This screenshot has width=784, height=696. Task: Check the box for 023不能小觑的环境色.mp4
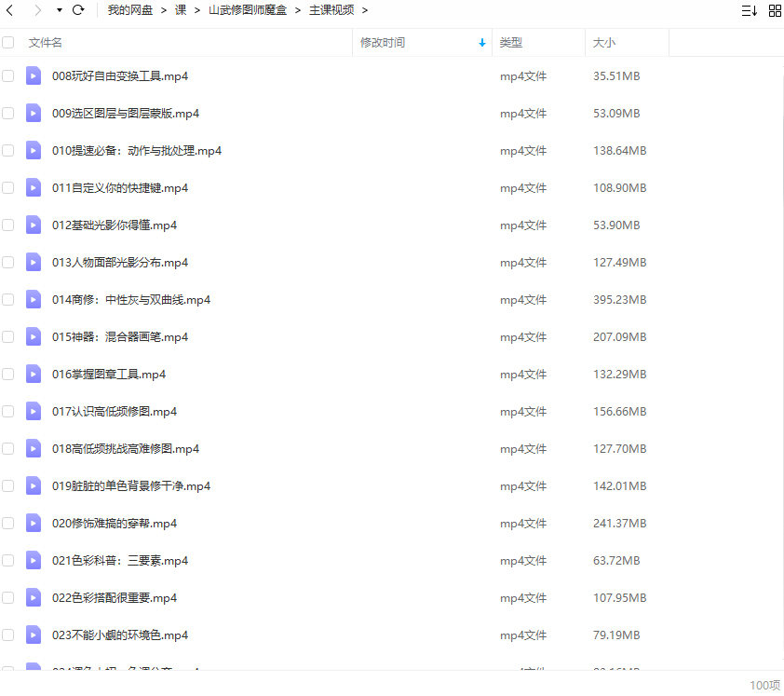(x=8, y=635)
